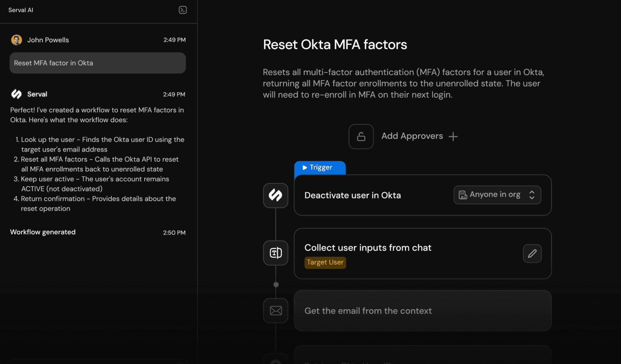Select the Get the email from the context step
Image resolution: width=621 pixels, height=364 pixels.
click(x=423, y=311)
